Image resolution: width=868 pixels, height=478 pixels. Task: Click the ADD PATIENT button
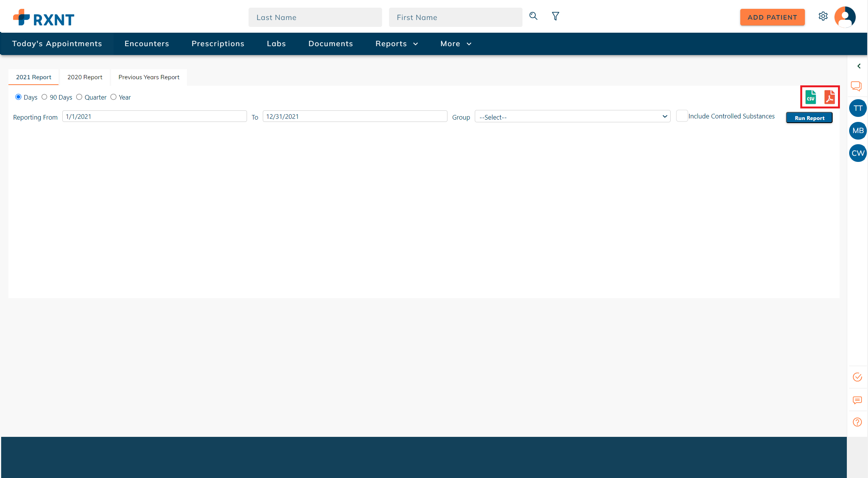772,17
